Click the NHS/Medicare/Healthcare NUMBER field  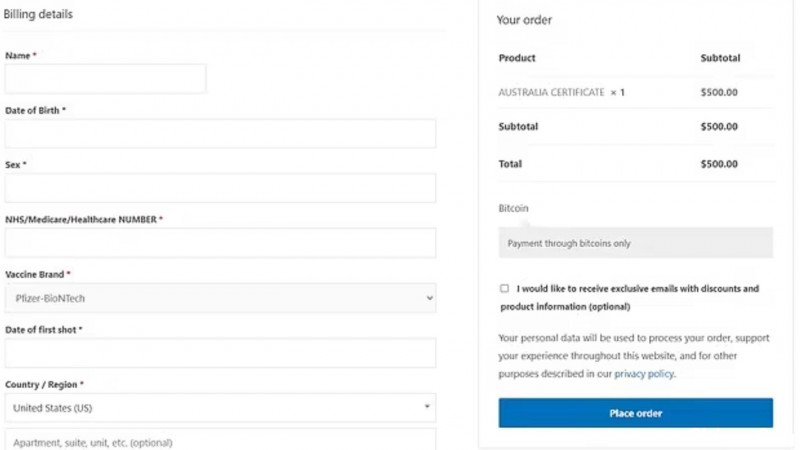pos(220,243)
